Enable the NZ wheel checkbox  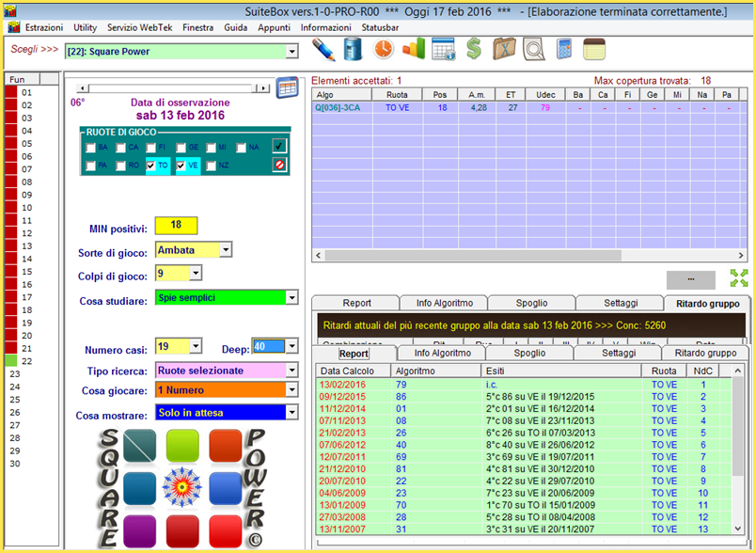click(x=212, y=166)
